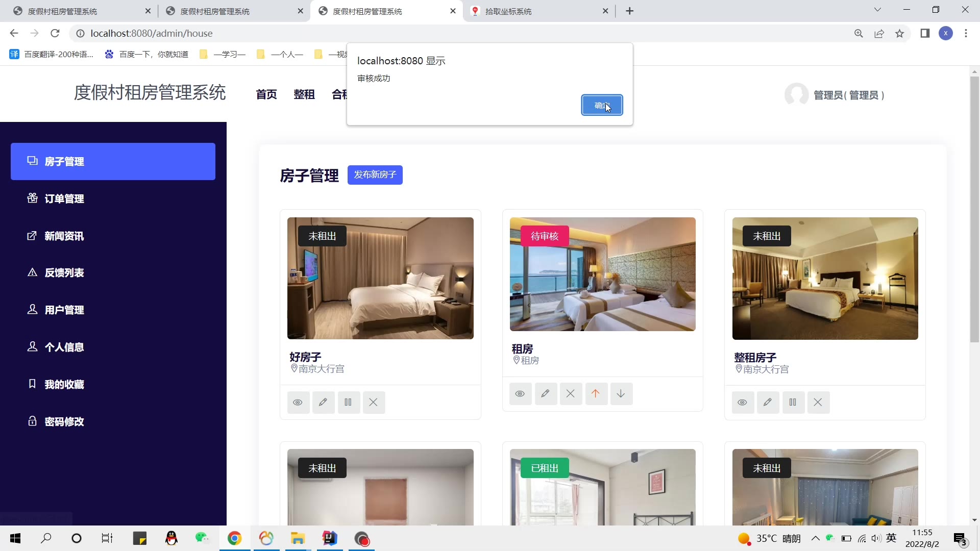Click the pause icon on 好房子 card
Screen dimensions: 980x551
click(348, 403)
